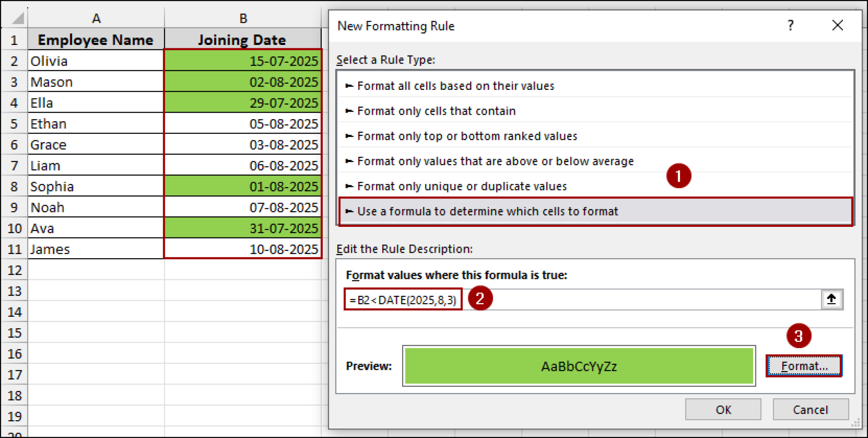The width and height of the screenshot is (868, 438).
Task: Click row 5 header beside Ethan
Action: [14, 123]
